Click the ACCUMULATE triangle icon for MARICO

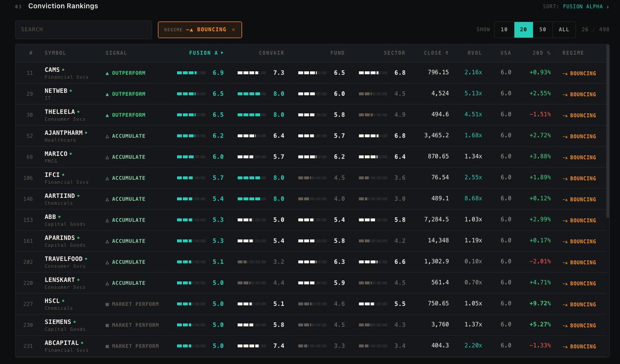tap(107, 157)
